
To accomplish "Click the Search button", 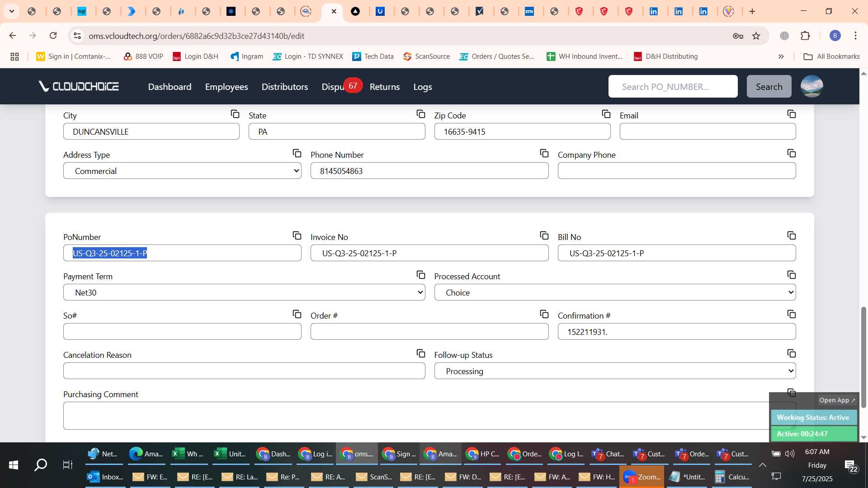I will (x=769, y=86).
